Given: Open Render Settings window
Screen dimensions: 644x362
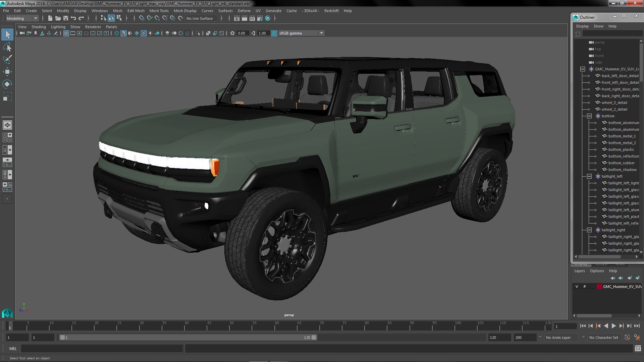Looking at the screenshot, I should (260, 18).
